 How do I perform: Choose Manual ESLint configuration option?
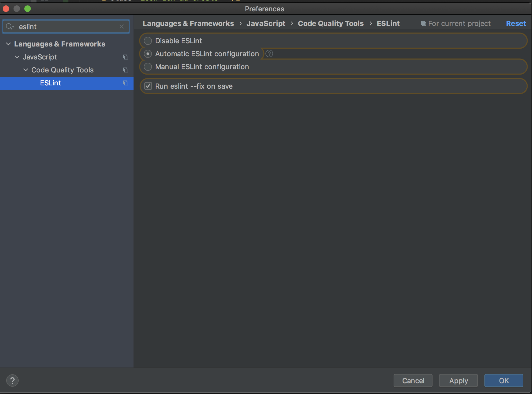[x=148, y=67]
